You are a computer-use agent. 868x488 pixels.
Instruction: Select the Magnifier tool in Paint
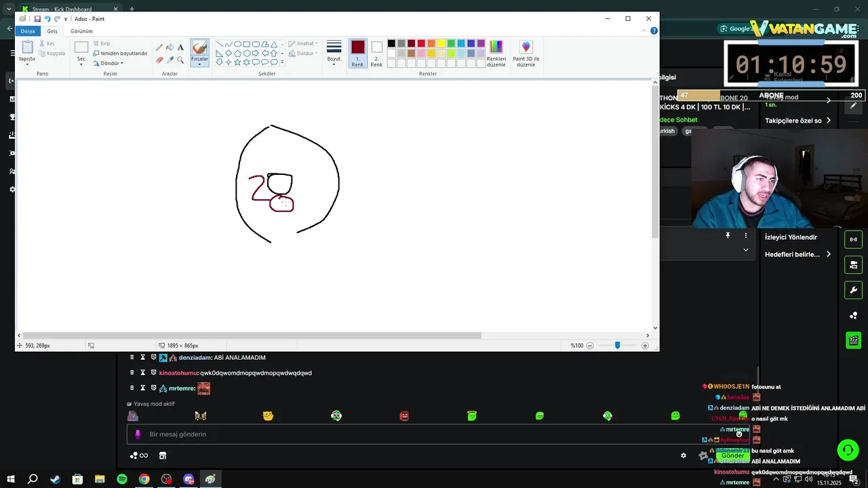(180, 60)
